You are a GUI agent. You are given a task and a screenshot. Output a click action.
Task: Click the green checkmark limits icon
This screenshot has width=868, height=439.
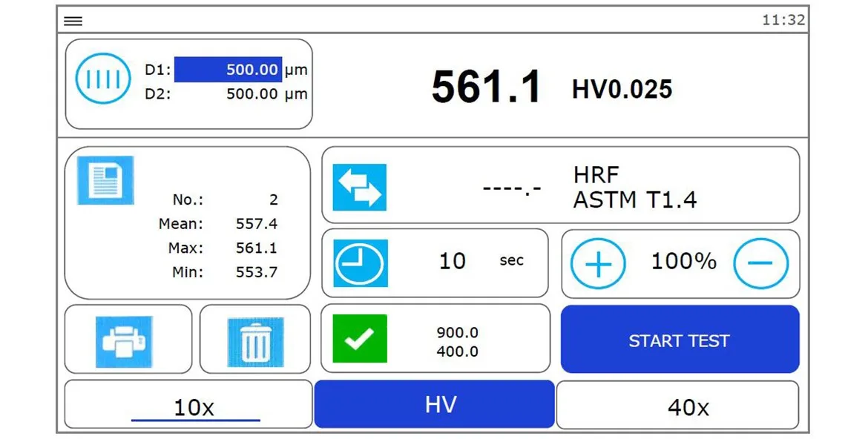359,339
